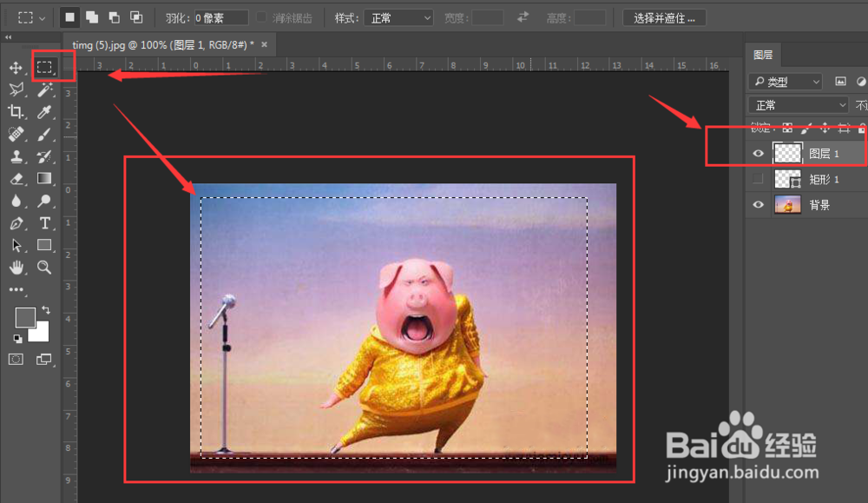Select the Move tool

[x=16, y=68]
